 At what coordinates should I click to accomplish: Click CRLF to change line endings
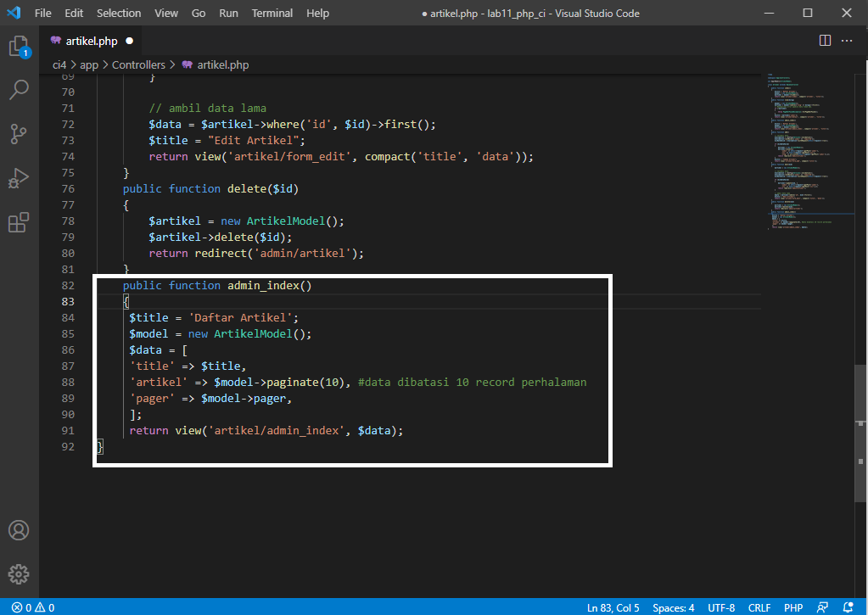pyautogui.click(x=759, y=607)
